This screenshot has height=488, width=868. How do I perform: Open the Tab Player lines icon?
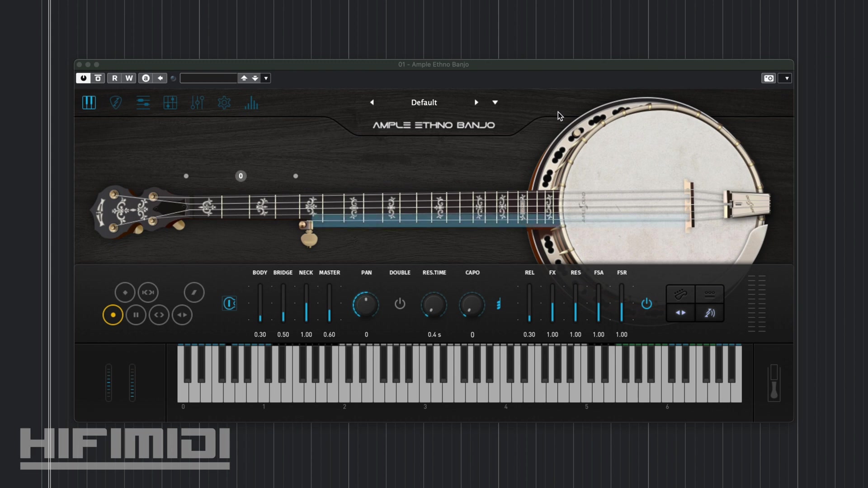coord(143,103)
